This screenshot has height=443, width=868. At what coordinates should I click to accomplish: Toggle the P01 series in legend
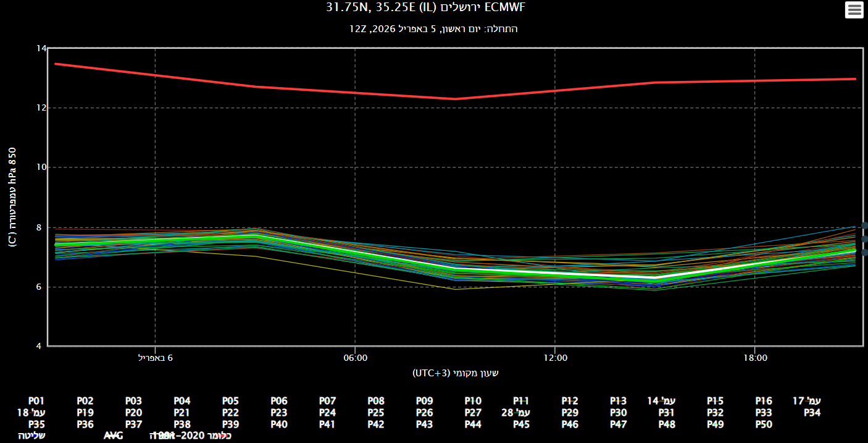tap(36, 401)
